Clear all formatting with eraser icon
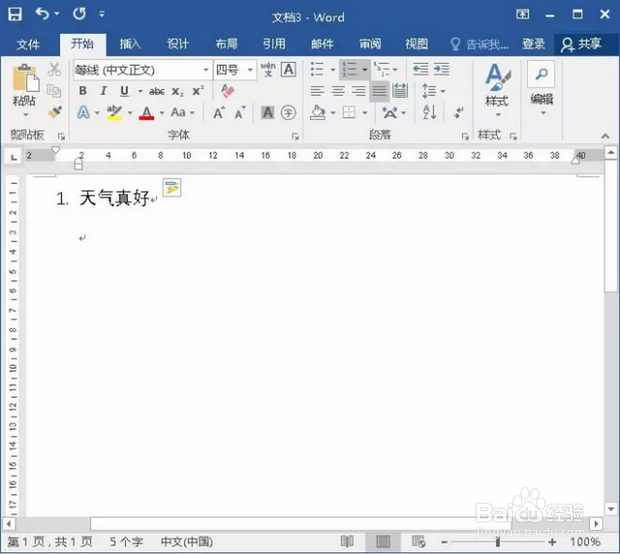This screenshot has height=554, width=620. click(x=228, y=91)
